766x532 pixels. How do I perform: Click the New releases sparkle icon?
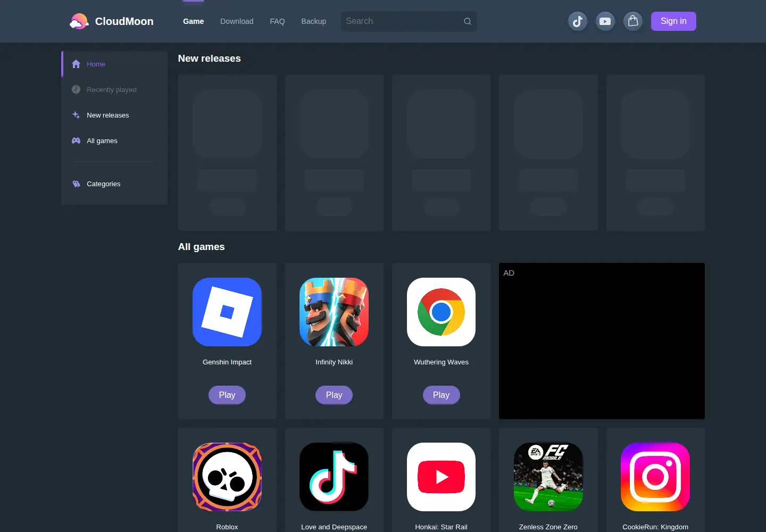(76, 115)
